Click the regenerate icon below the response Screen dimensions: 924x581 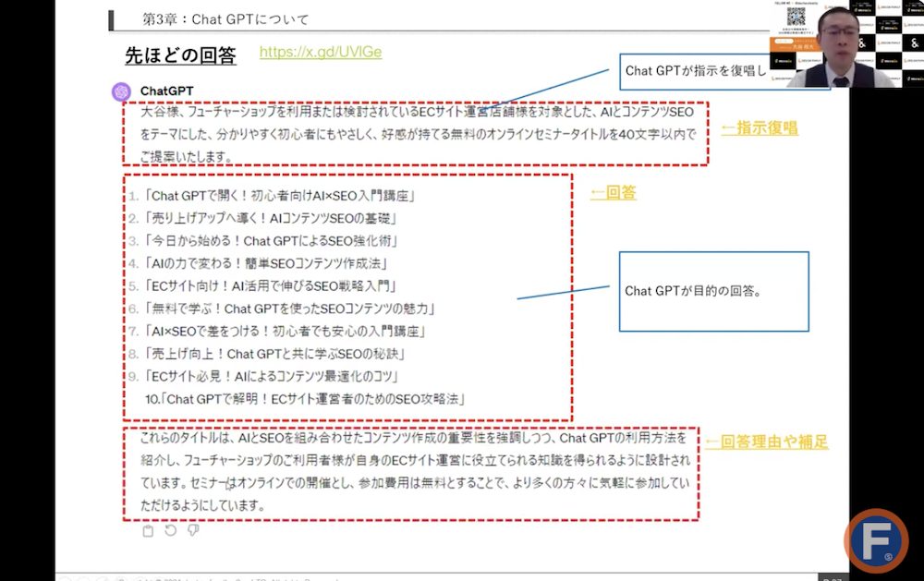tap(170, 530)
